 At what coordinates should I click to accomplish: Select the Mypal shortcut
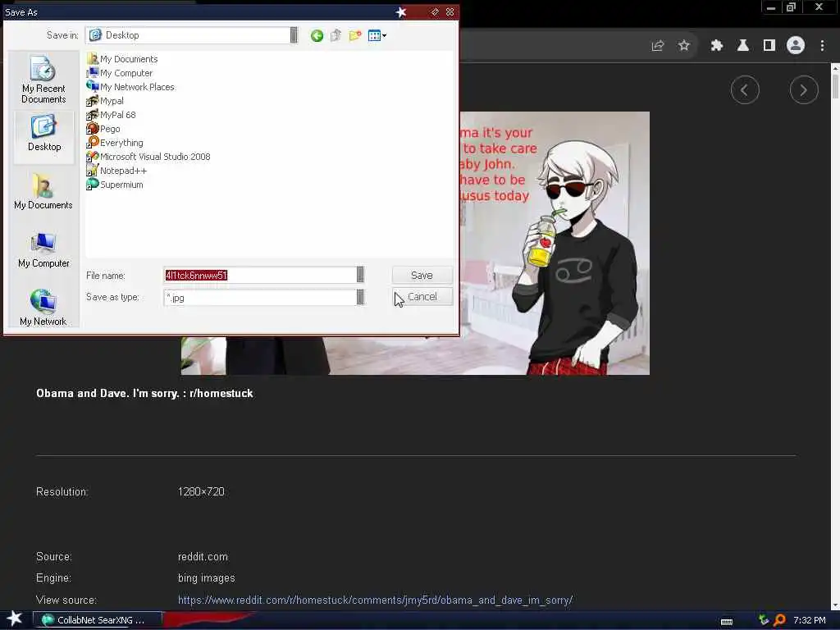point(105,101)
